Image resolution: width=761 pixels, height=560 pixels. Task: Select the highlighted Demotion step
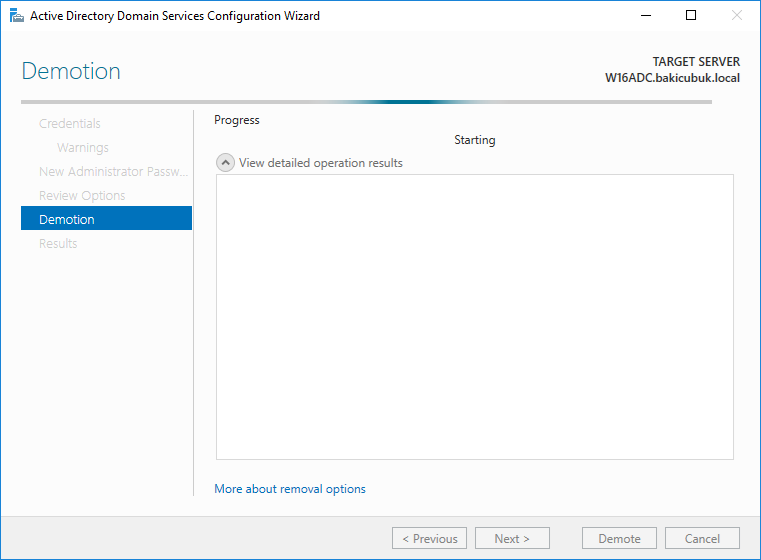[x=106, y=218]
